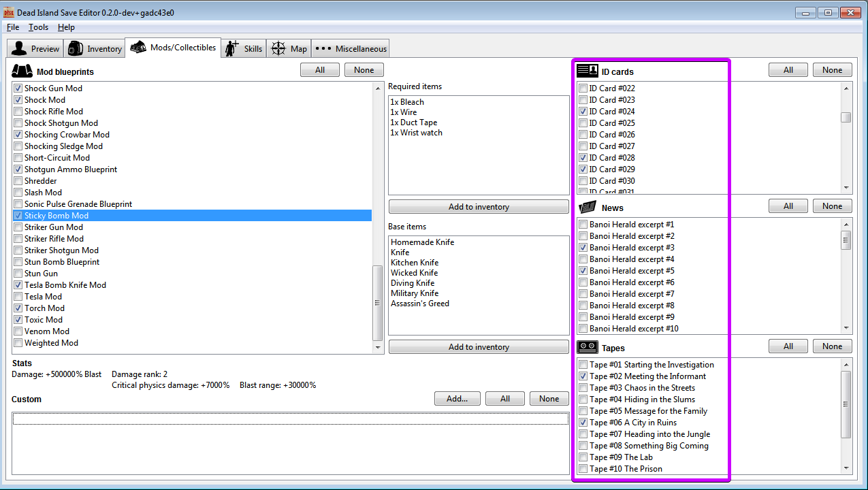The image size is (868, 490).
Task: Select Assassin's Greed base item
Action: pyautogui.click(x=420, y=304)
